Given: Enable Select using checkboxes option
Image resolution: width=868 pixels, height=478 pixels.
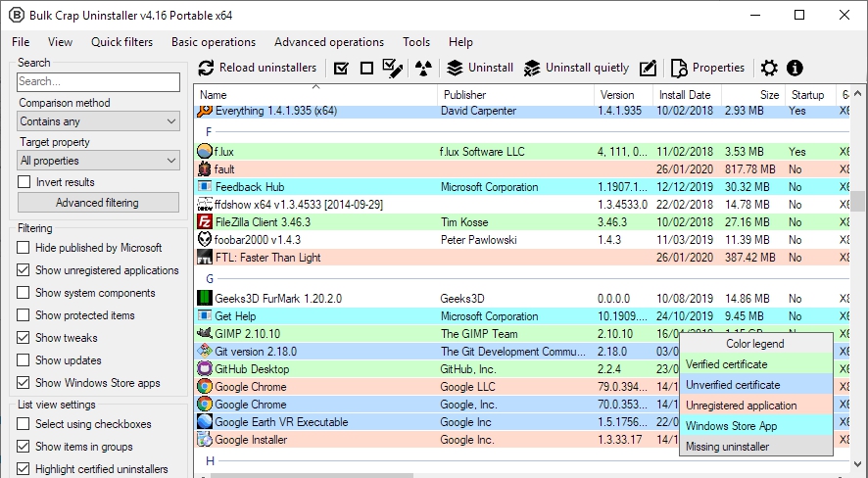Looking at the screenshot, I should (23, 424).
